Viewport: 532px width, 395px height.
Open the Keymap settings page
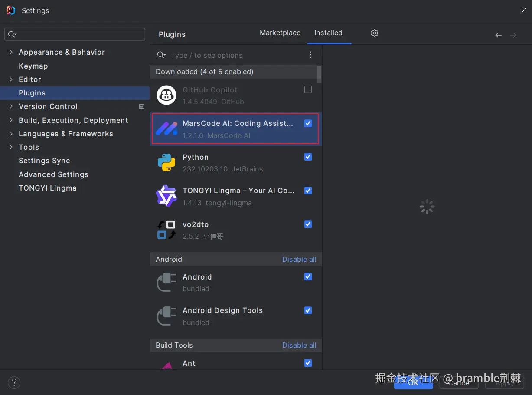(33, 66)
